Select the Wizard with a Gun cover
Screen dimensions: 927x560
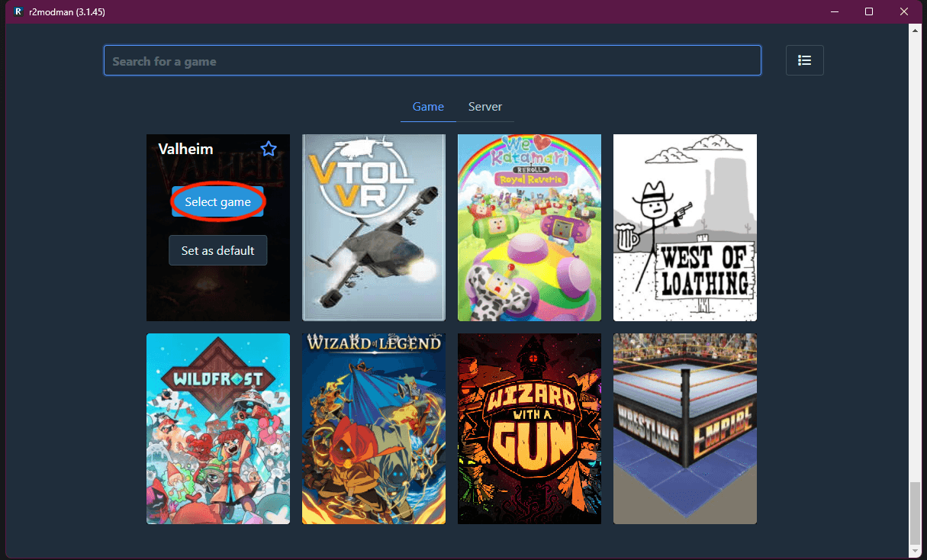[529, 429]
